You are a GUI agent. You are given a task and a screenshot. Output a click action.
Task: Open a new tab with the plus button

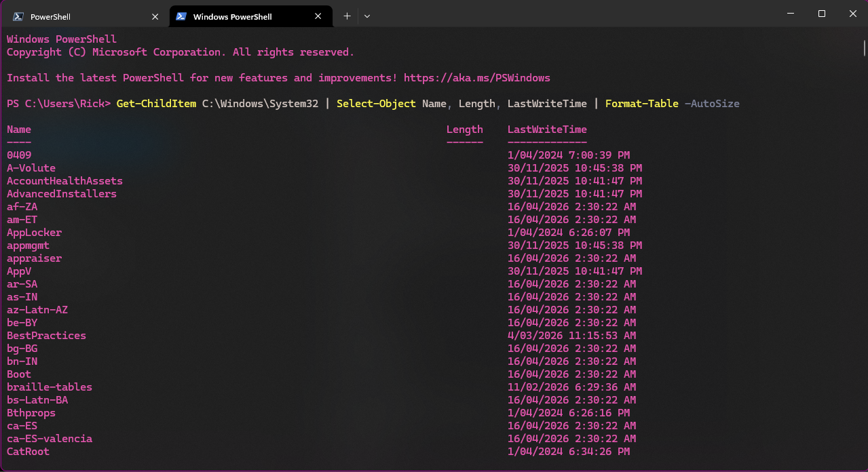[x=347, y=16]
